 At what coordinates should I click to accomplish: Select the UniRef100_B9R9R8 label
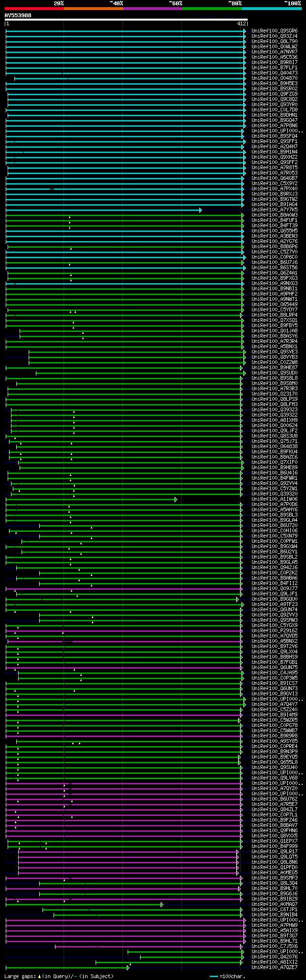(x=274, y=736)
